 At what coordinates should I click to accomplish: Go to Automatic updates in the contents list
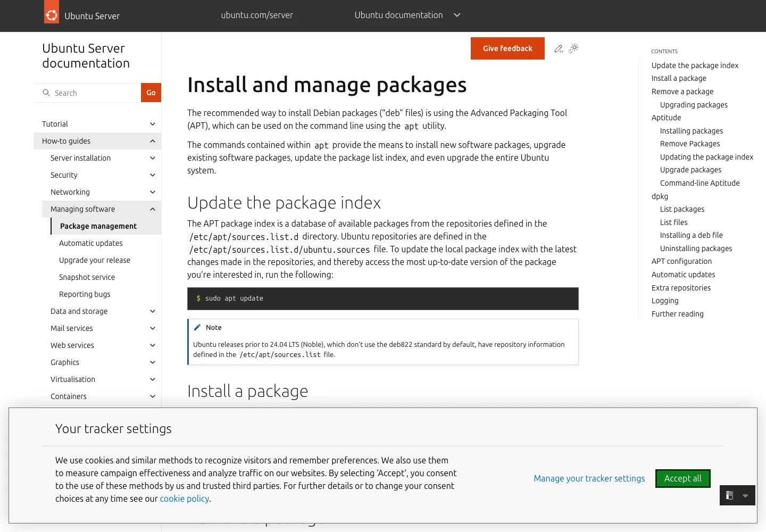point(684,275)
